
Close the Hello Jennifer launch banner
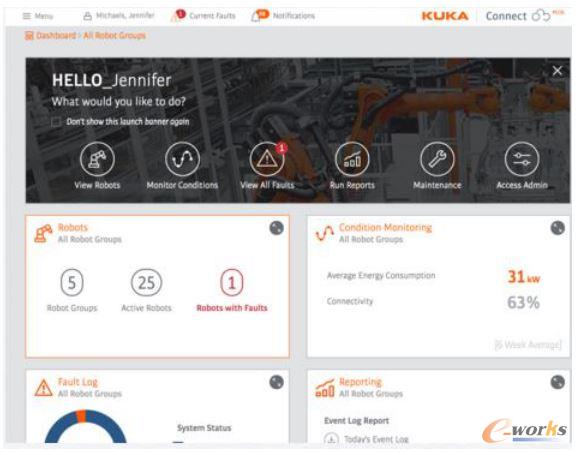tap(557, 71)
